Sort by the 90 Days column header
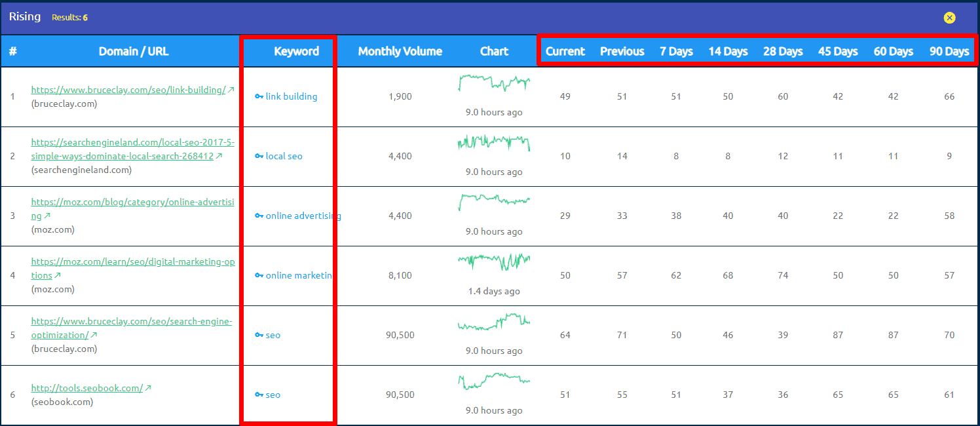 [949, 51]
